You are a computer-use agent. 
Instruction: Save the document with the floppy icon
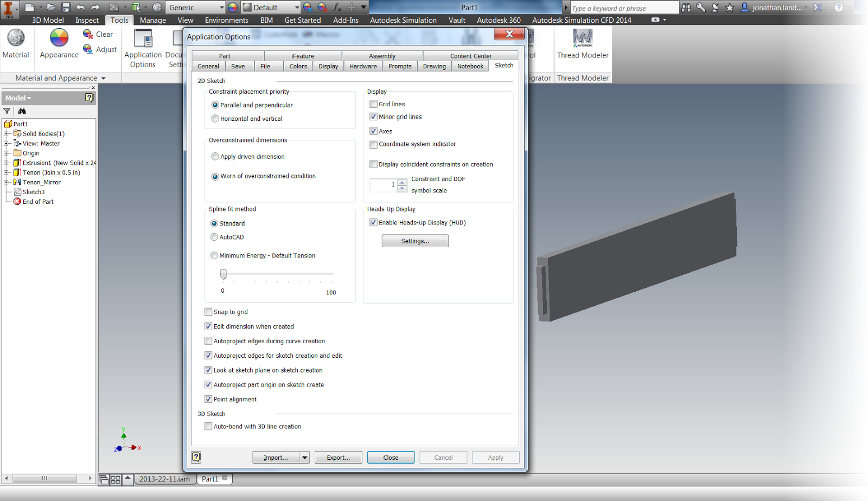[x=66, y=7]
